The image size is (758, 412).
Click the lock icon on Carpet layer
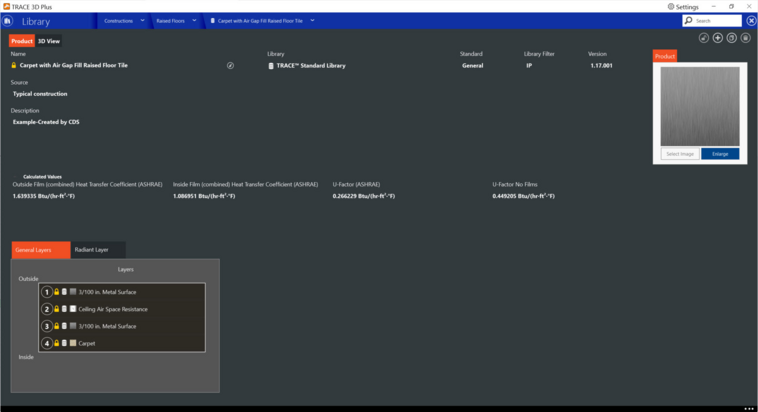click(x=57, y=343)
